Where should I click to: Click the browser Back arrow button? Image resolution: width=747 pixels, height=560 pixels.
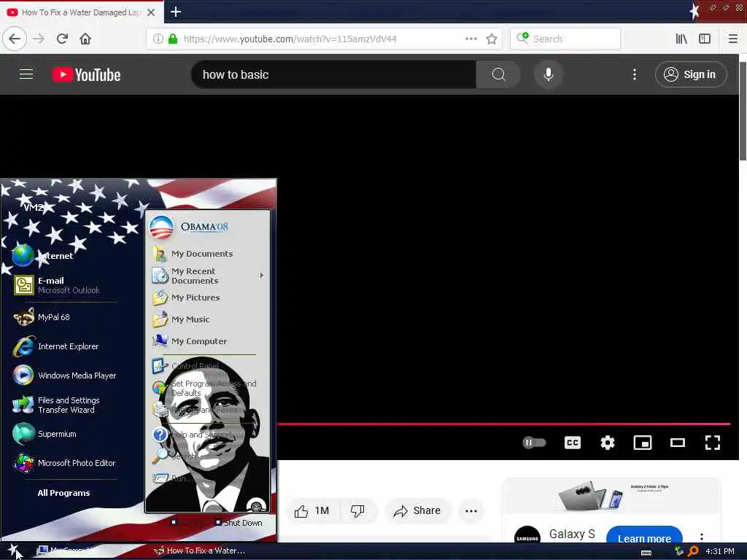tap(15, 39)
